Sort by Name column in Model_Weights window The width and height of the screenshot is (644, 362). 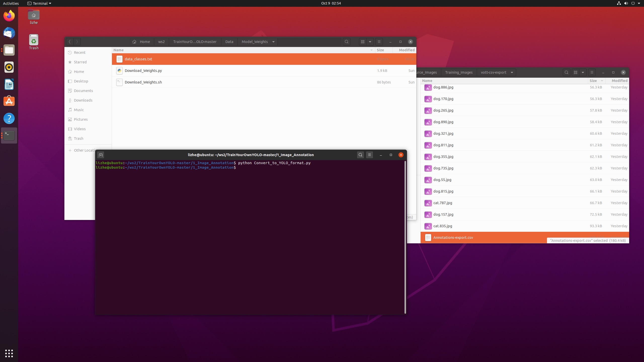pos(243,50)
